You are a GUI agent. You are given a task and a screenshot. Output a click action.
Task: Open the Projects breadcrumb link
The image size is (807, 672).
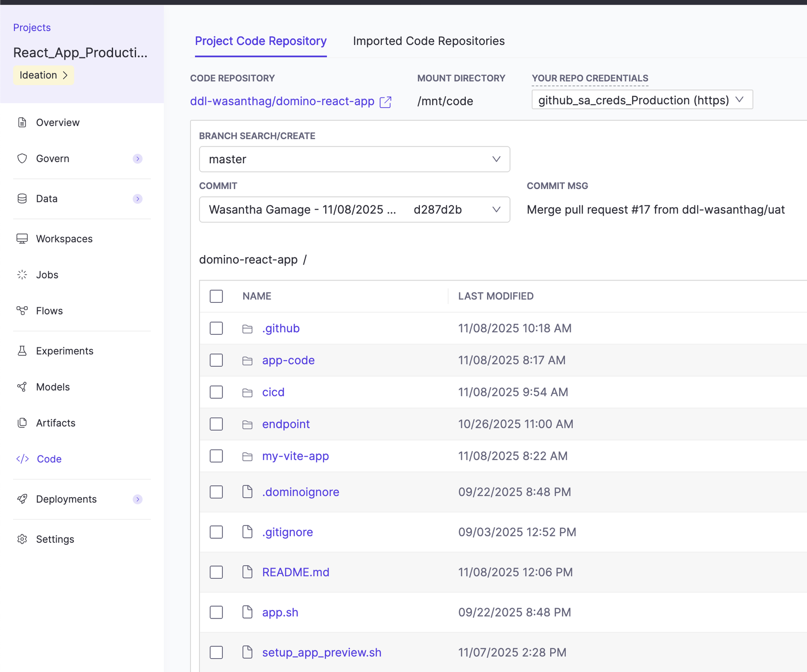(32, 28)
